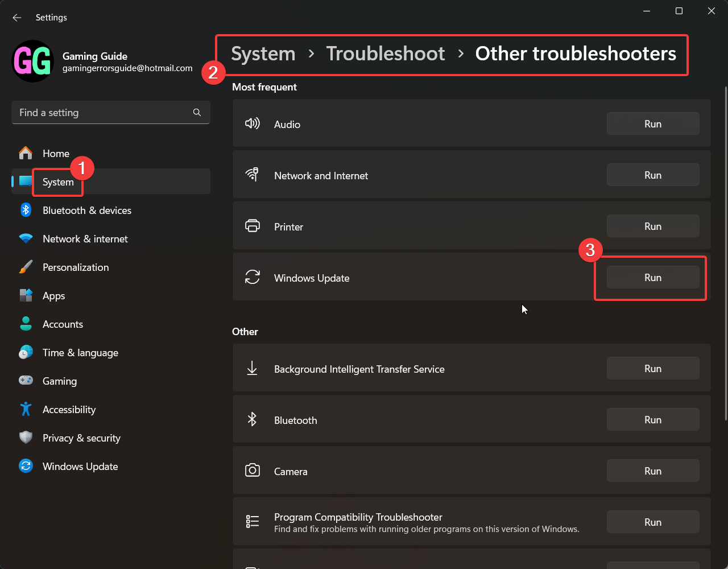Click the Printer troubleshooter icon

(253, 225)
